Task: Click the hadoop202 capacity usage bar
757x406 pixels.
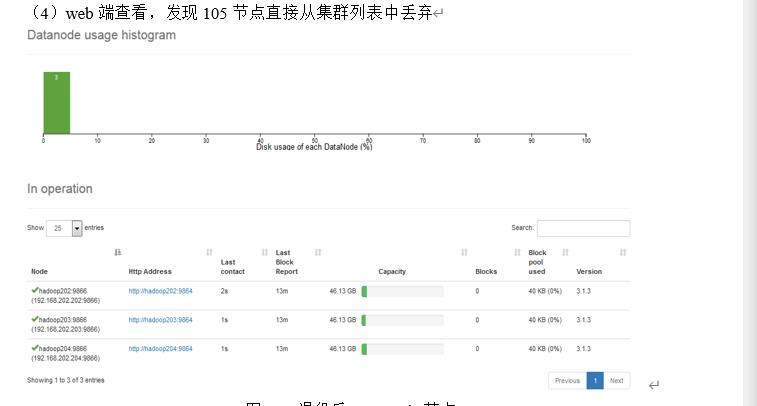Action: [402, 291]
